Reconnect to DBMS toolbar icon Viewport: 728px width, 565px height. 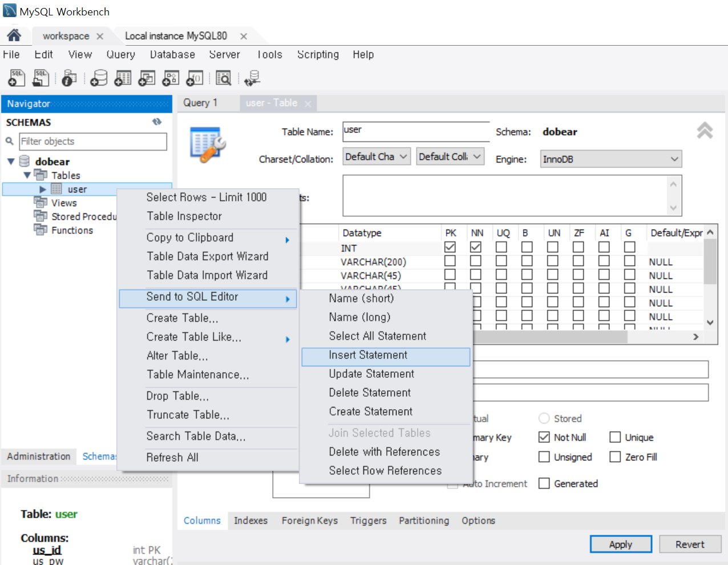click(x=252, y=78)
